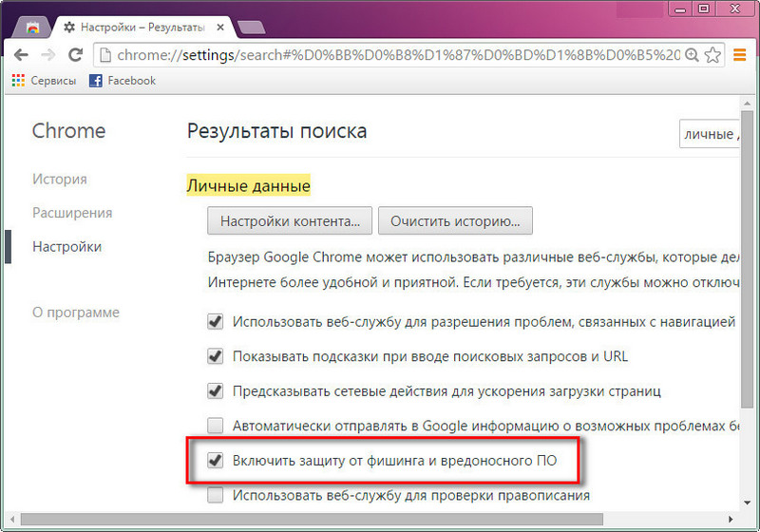Open the Facebook bookmark
The width and height of the screenshot is (760, 532).
pos(123,81)
